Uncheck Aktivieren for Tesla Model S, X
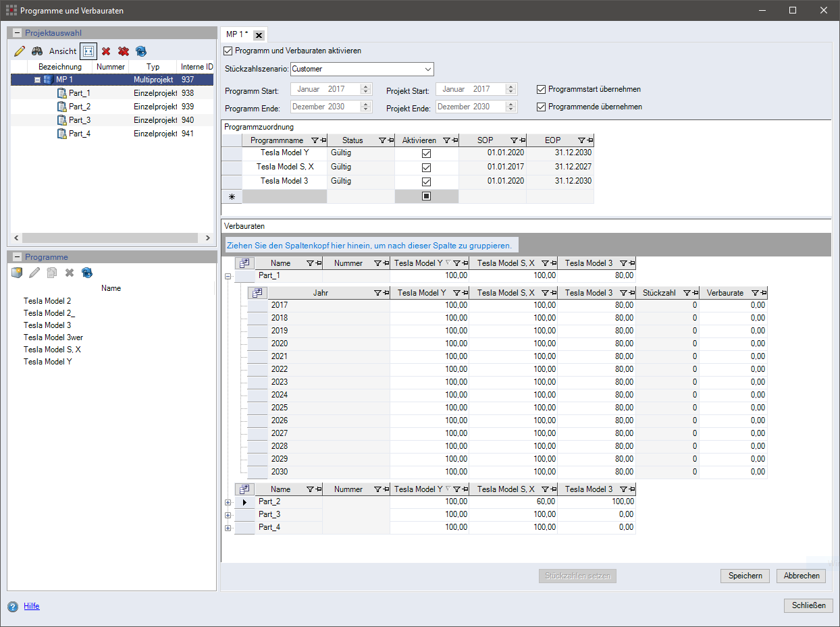The width and height of the screenshot is (840, 627). tap(426, 168)
